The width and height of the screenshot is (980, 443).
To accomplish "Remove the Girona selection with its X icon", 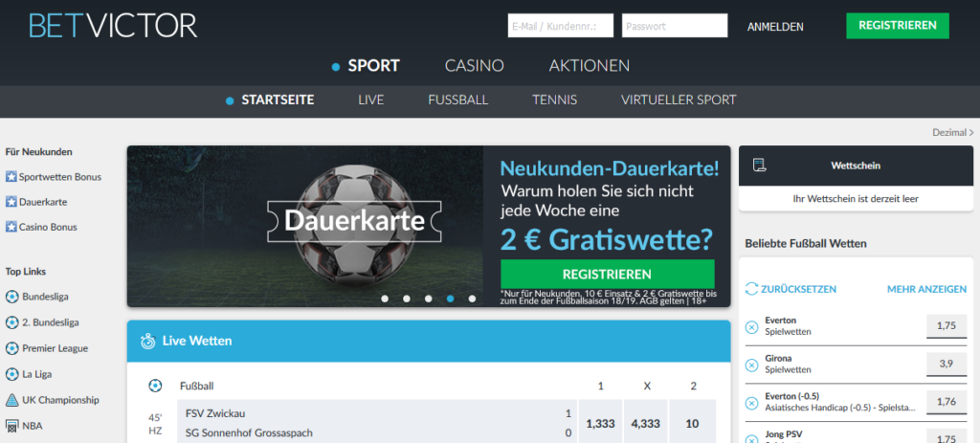I will coord(752,365).
